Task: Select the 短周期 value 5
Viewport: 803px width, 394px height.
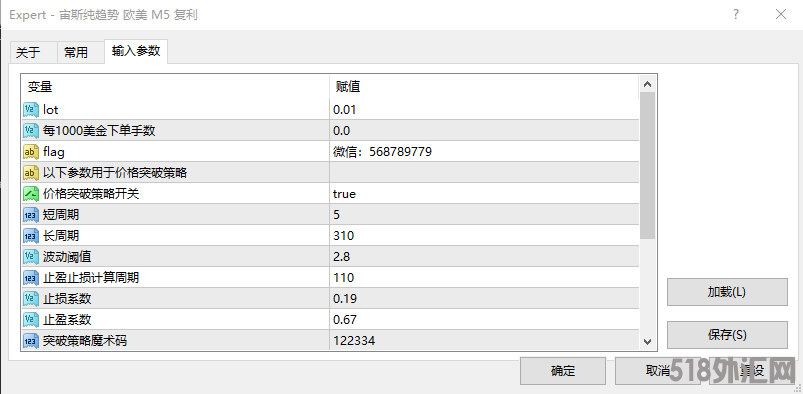Action: 336,215
